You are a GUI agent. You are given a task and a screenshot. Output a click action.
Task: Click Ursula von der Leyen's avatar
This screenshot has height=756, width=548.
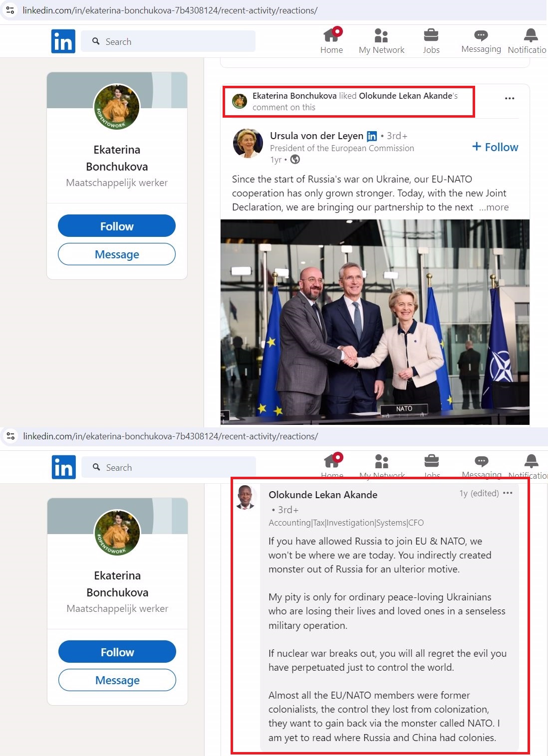[248, 143]
